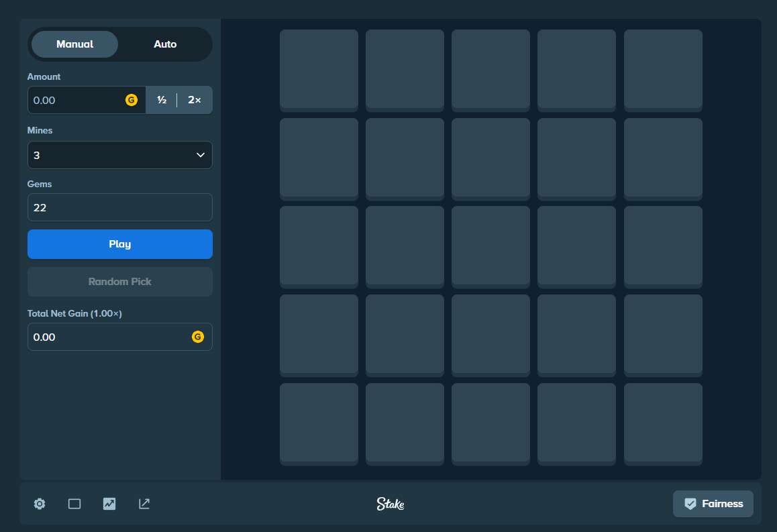Image resolution: width=777 pixels, height=532 pixels.
Task: Start the game with Play button
Action: [120, 244]
